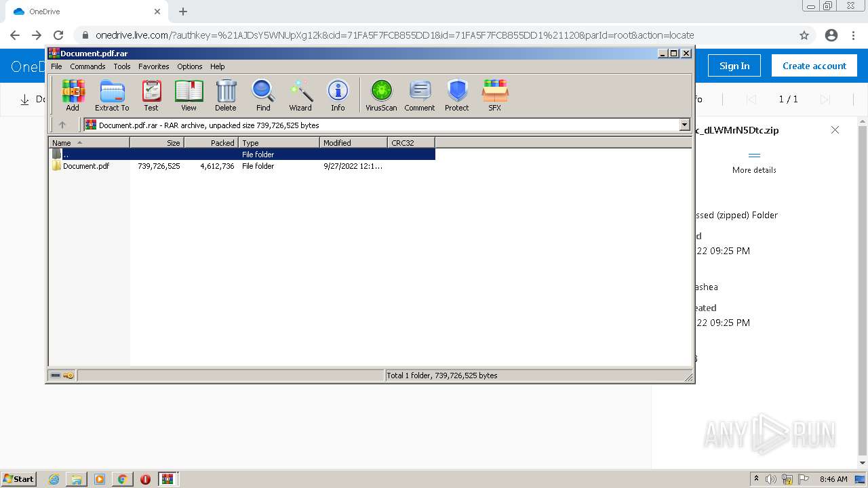Click the volume speaker tray icon
The image size is (868, 488).
[x=771, y=479]
